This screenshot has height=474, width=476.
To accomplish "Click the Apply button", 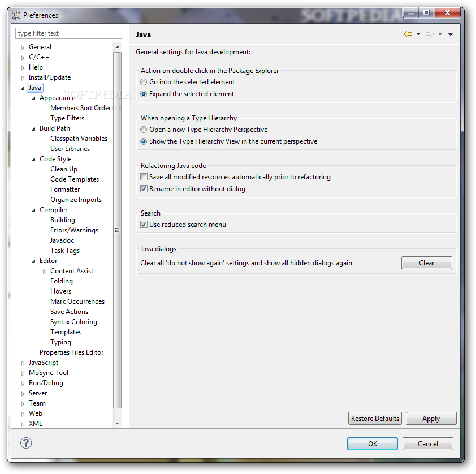I will (x=431, y=418).
